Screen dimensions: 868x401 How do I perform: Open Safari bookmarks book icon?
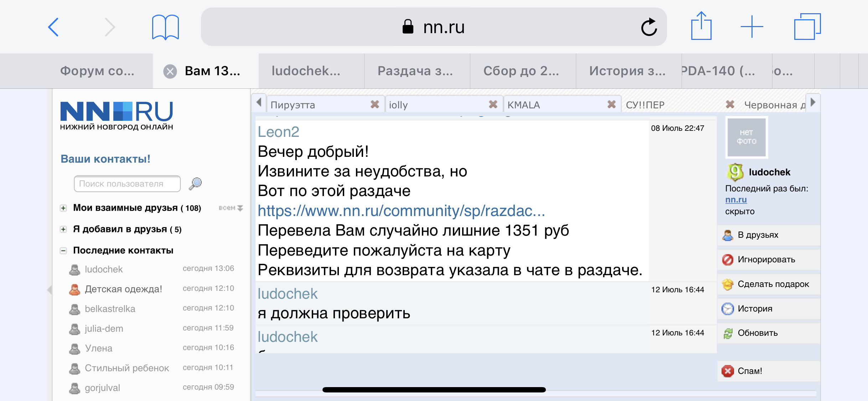165,27
